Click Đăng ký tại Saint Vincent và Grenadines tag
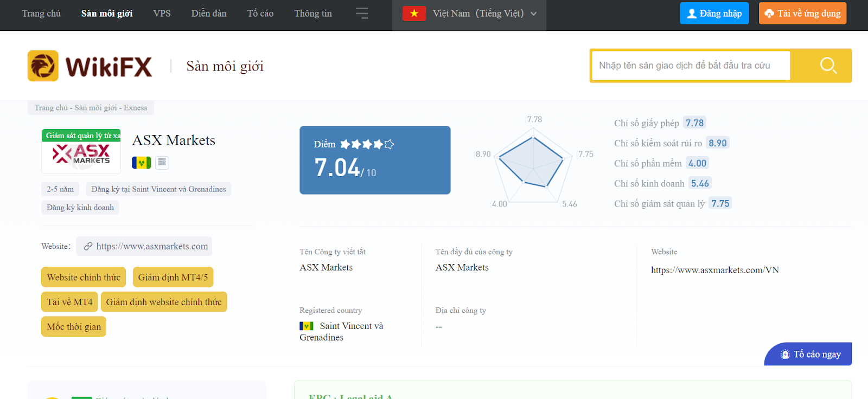 [158, 189]
